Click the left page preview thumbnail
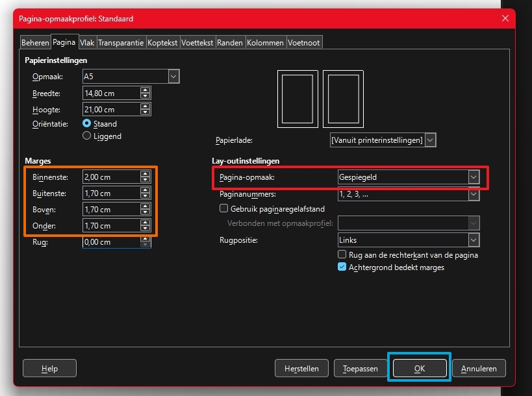This screenshot has width=532, height=396. [298, 99]
